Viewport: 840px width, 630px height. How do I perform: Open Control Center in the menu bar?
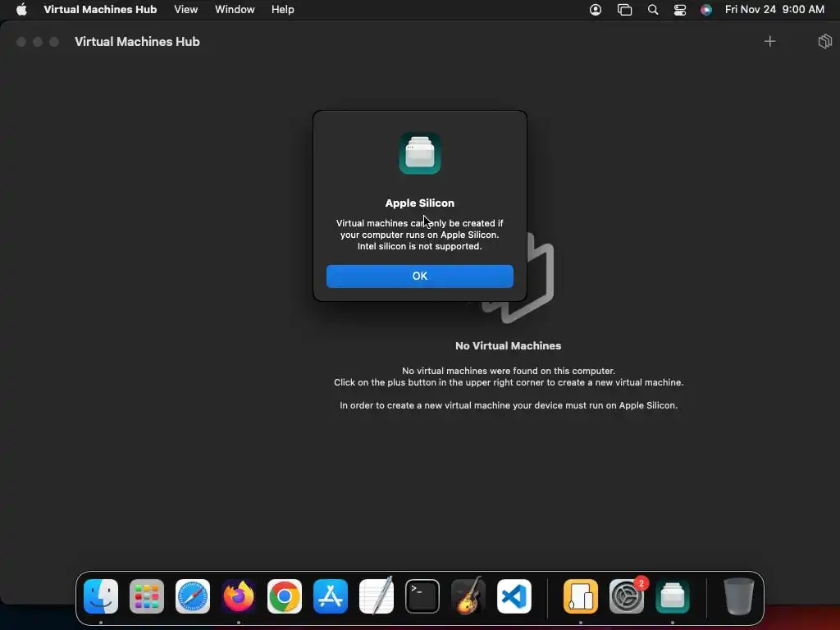(680, 10)
